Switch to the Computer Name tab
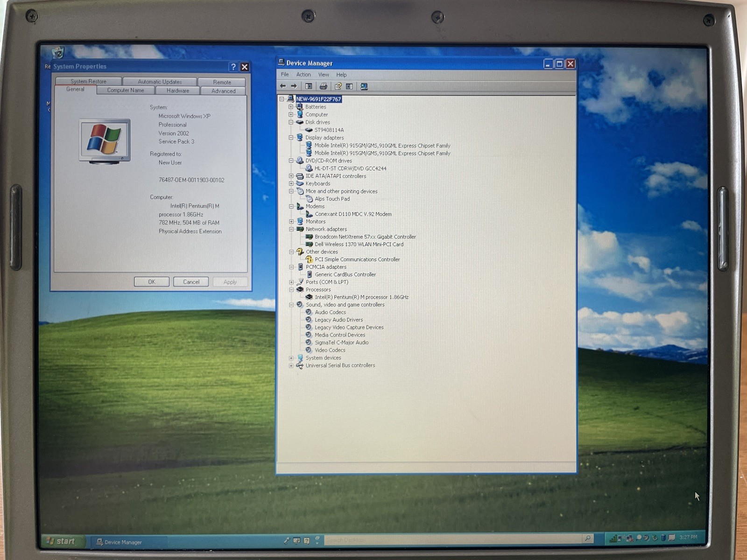747x560 pixels. [x=126, y=90]
